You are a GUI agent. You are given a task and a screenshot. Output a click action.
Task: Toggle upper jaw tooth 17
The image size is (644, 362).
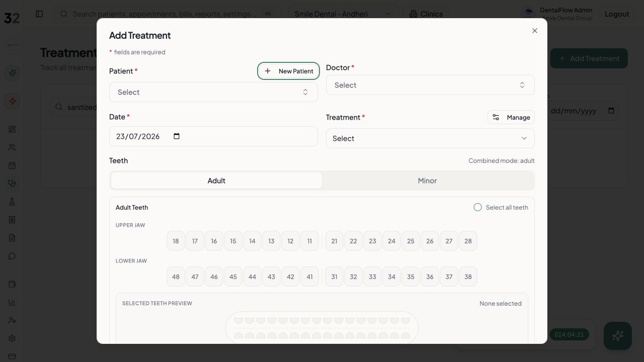(195, 241)
